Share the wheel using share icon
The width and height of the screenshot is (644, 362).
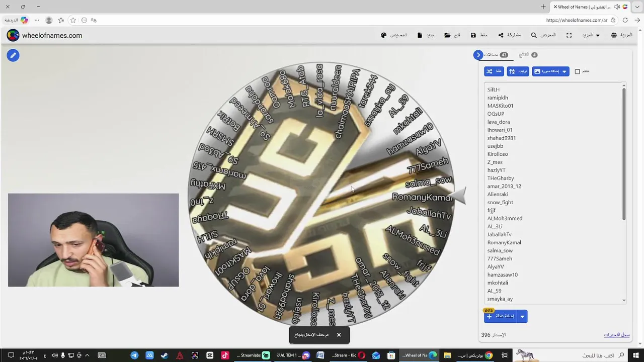501,35
